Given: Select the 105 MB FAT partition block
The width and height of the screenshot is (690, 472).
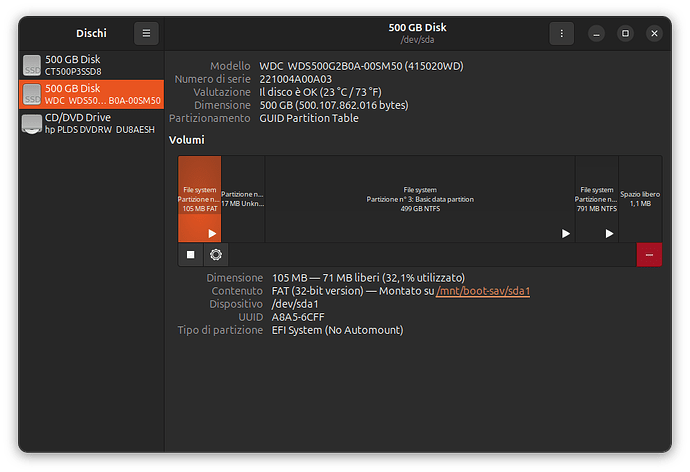Looking at the screenshot, I should pos(200,199).
